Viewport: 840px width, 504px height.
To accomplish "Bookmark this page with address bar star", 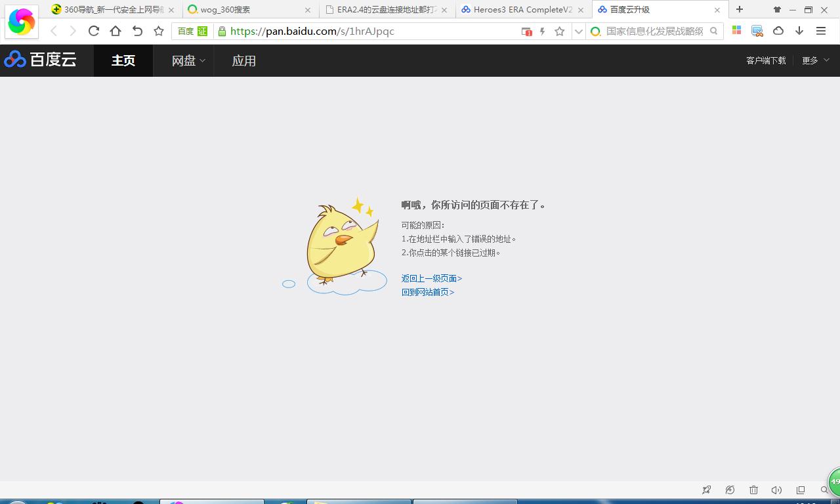I will 559,31.
